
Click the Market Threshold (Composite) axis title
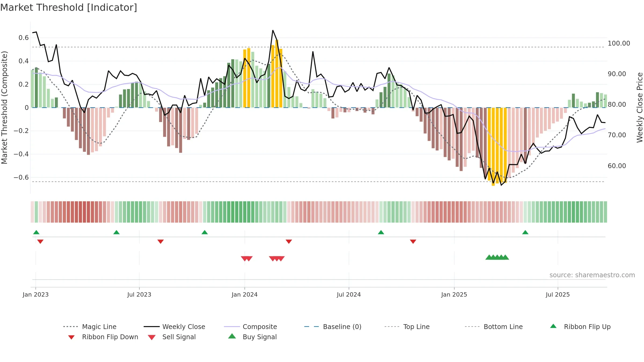pyautogui.click(x=4, y=108)
